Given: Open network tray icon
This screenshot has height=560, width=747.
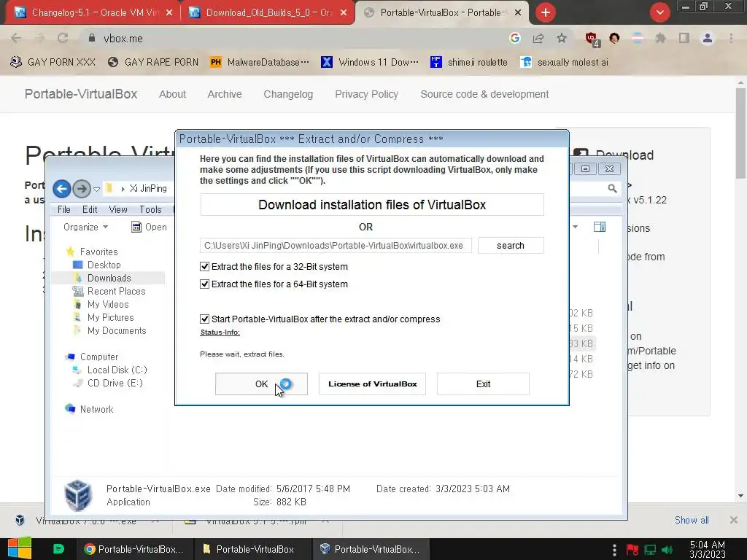Looking at the screenshot, I should (650, 550).
